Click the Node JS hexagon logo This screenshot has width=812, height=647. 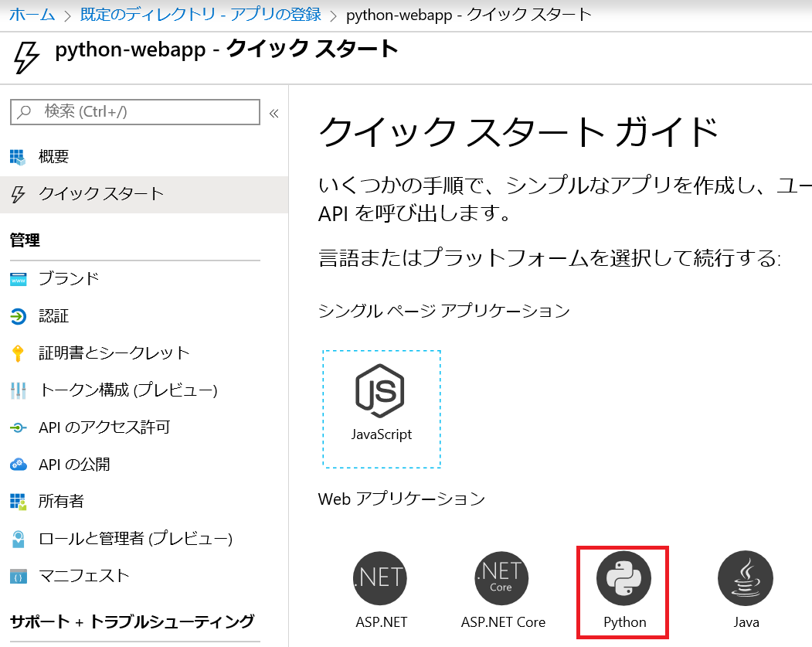pos(380,390)
